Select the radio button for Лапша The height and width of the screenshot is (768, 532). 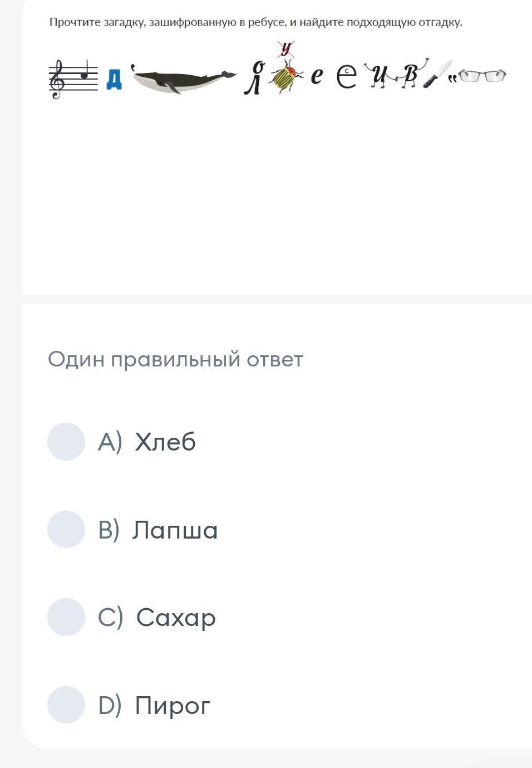pos(66,529)
